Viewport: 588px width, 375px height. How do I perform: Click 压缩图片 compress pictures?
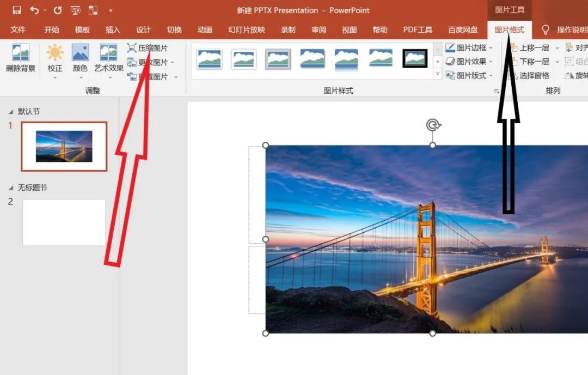(147, 48)
